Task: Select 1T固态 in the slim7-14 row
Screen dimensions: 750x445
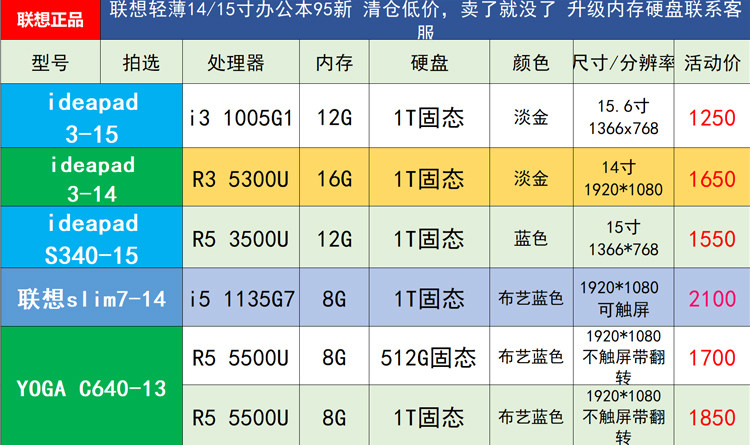Action: point(430,298)
